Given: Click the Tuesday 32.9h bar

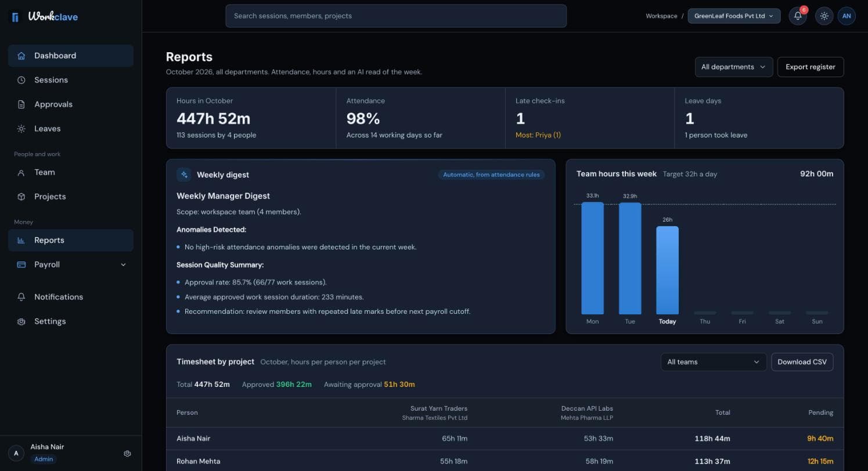Looking at the screenshot, I should [x=630, y=258].
